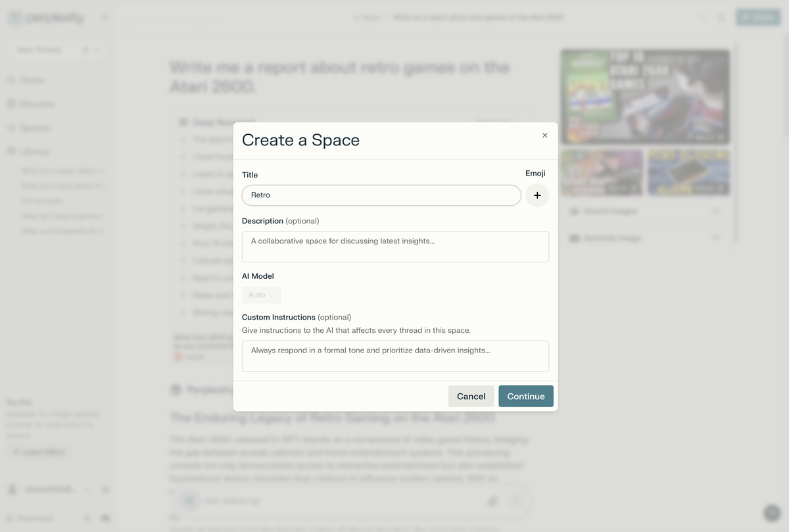The image size is (789, 532).
Task: Add an emoji with the plus button
Action: 537,195
